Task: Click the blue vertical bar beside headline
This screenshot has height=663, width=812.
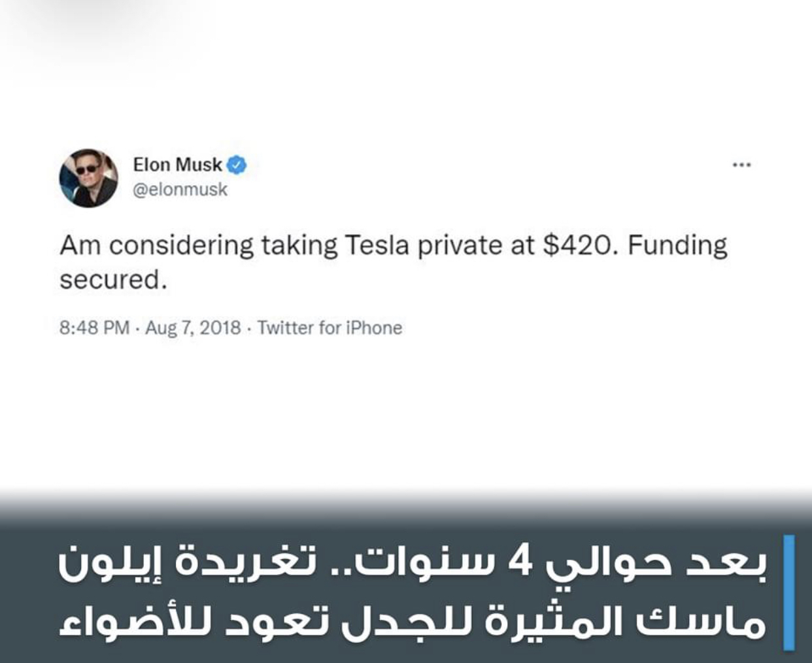Action: point(788,592)
